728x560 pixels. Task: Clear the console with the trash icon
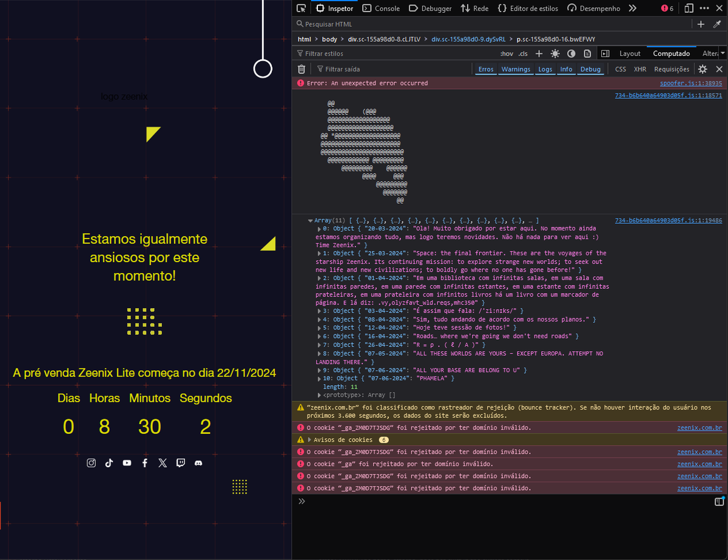pyautogui.click(x=302, y=69)
